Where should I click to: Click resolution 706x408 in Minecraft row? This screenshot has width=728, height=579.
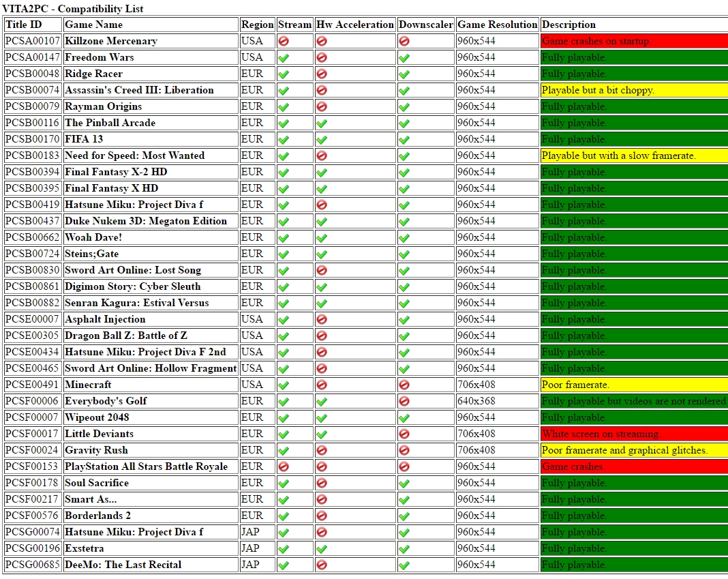coord(476,385)
